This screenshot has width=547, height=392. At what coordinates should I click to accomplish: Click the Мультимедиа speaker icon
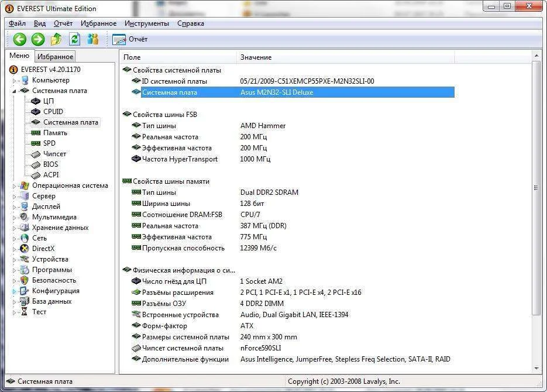tap(25, 217)
